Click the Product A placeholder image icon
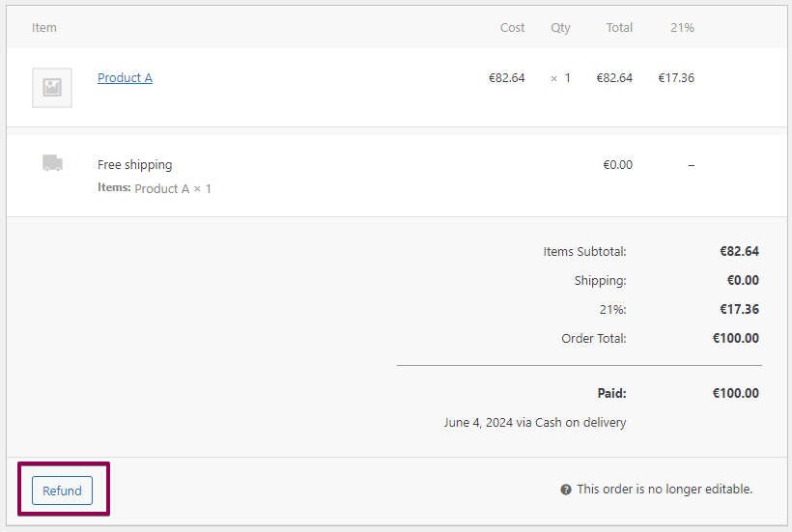Screen dimensions: 792x532 52,88
